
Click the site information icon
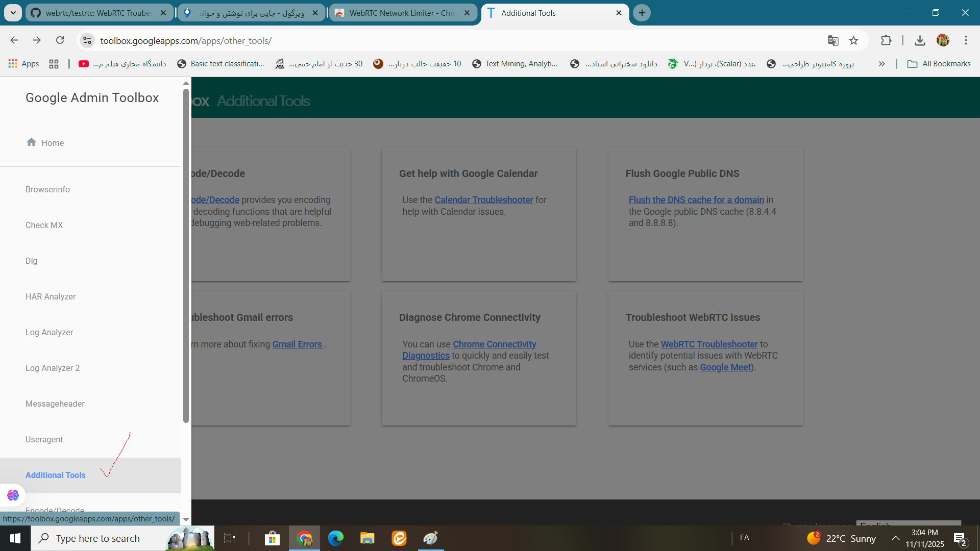click(87, 40)
